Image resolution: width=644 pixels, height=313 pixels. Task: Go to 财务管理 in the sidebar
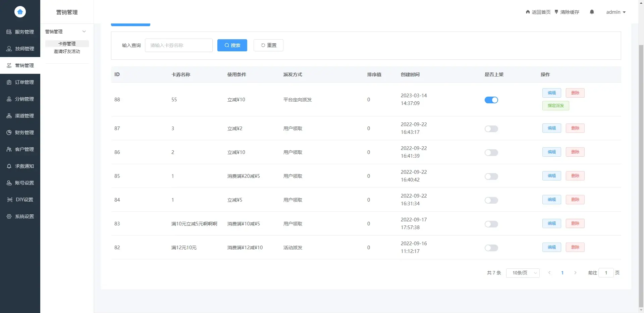tap(20, 133)
